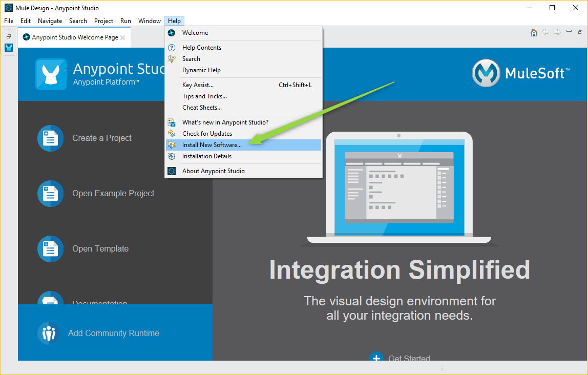Image resolution: width=588 pixels, height=375 pixels.
Task: Navigate back with the left arrow icon
Action: pyautogui.click(x=546, y=32)
